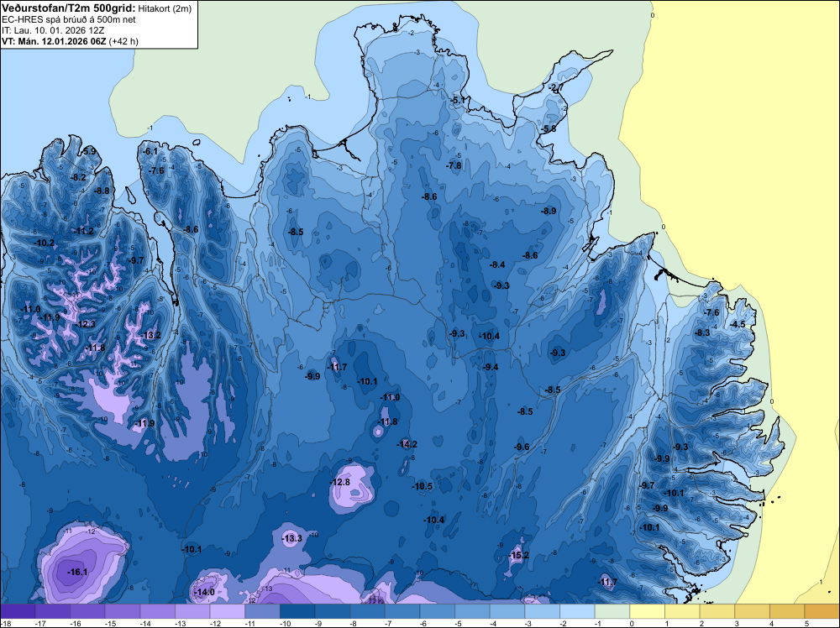Select the -8.2 temperature value
The image size is (840, 628).
pyautogui.click(x=78, y=177)
